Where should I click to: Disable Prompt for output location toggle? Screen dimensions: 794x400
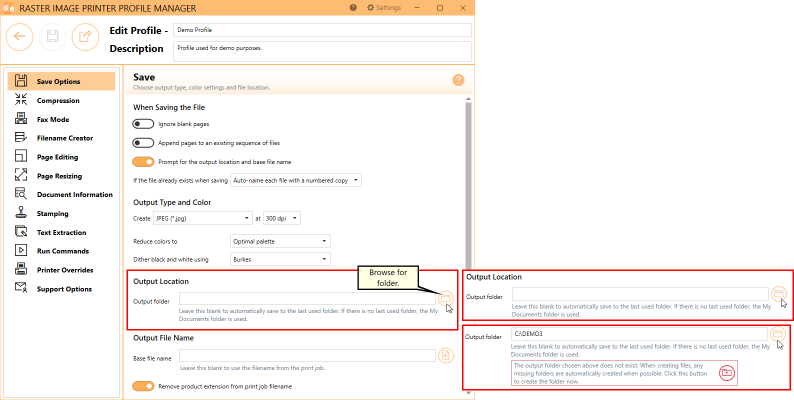tap(143, 162)
